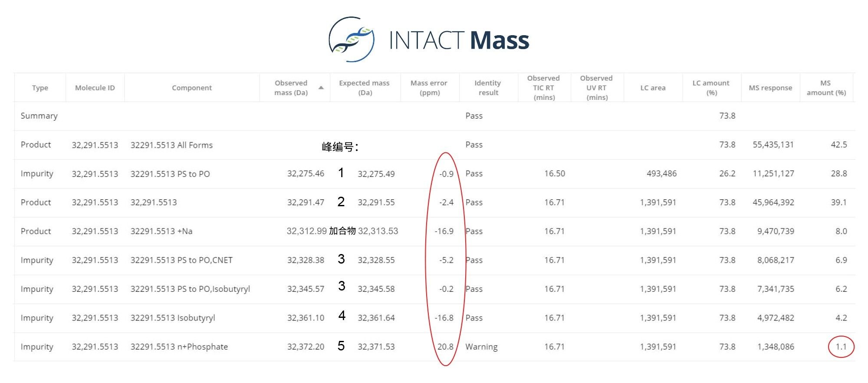
Task: Click the Component column header
Action: [x=192, y=88]
